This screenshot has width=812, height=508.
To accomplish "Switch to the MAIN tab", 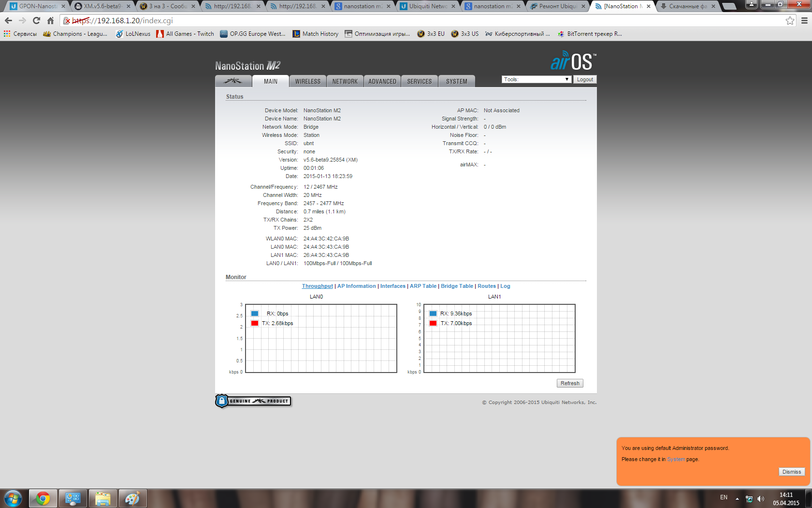I will (271, 81).
